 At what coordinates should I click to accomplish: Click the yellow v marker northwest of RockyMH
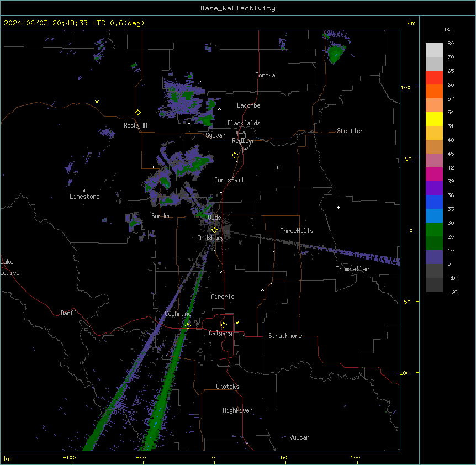(x=97, y=102)
